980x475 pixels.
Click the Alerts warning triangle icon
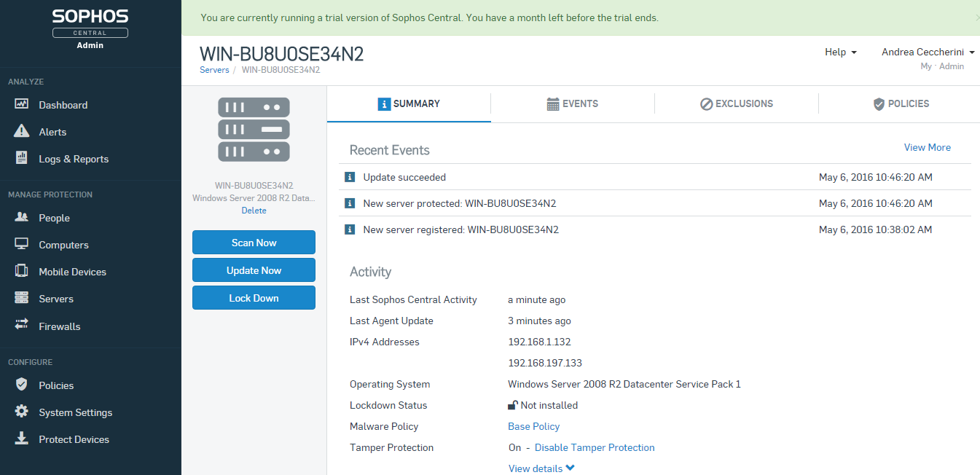click(x=22, y=131)
